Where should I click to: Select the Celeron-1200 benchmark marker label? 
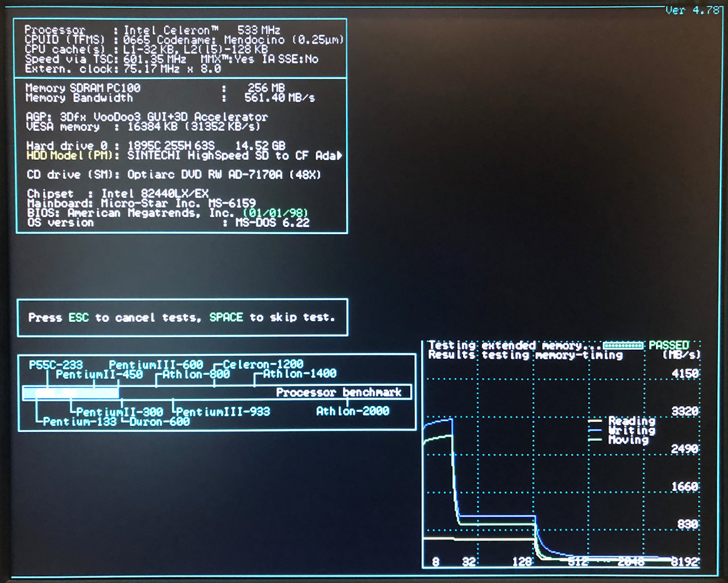[263, 364]
